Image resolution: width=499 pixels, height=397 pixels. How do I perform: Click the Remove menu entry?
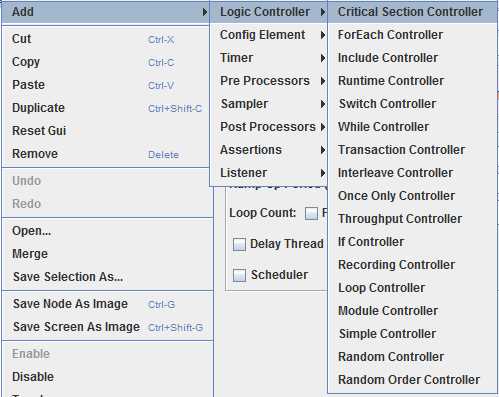pos(107,154)
